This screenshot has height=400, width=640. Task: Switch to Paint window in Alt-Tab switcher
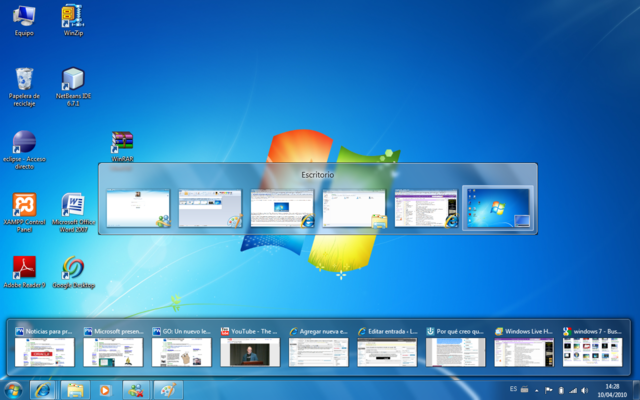pyautogui.click(x=210, y=208)
